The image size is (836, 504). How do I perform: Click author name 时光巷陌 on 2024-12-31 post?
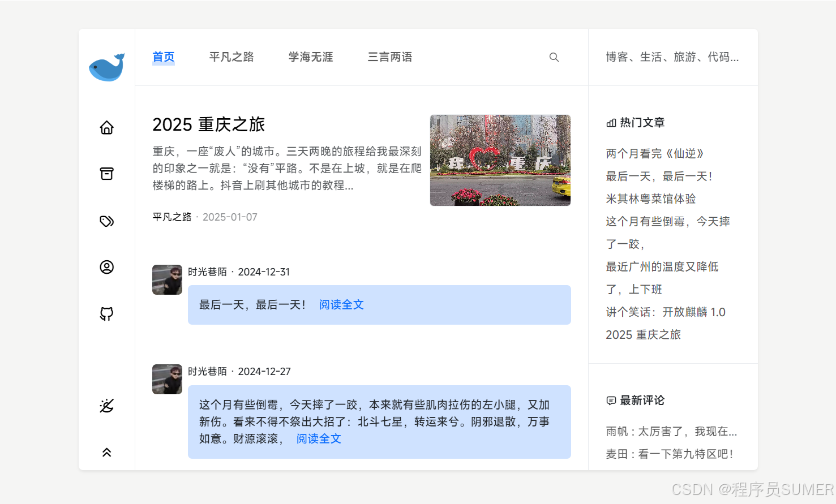pyautogui.click(x=207, y=272)
